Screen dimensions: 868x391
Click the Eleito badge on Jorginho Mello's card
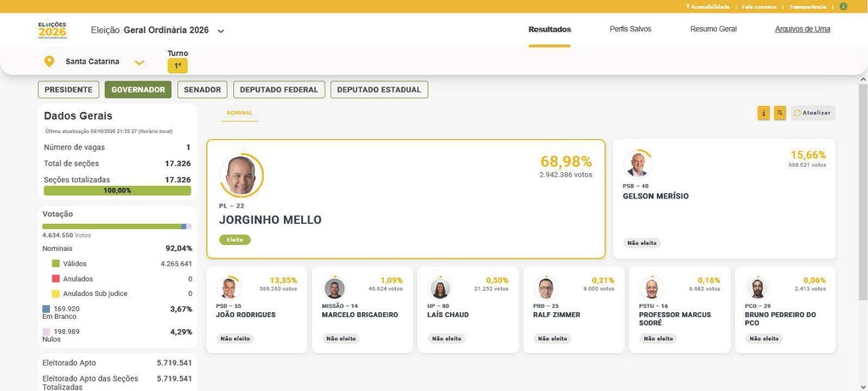point(235,240)
